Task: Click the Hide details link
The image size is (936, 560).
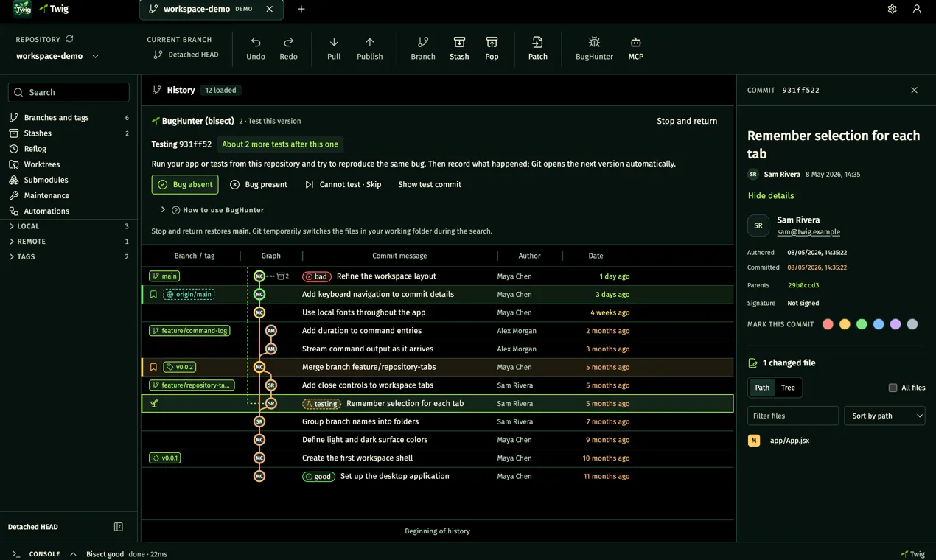Action: click(771, 196)
